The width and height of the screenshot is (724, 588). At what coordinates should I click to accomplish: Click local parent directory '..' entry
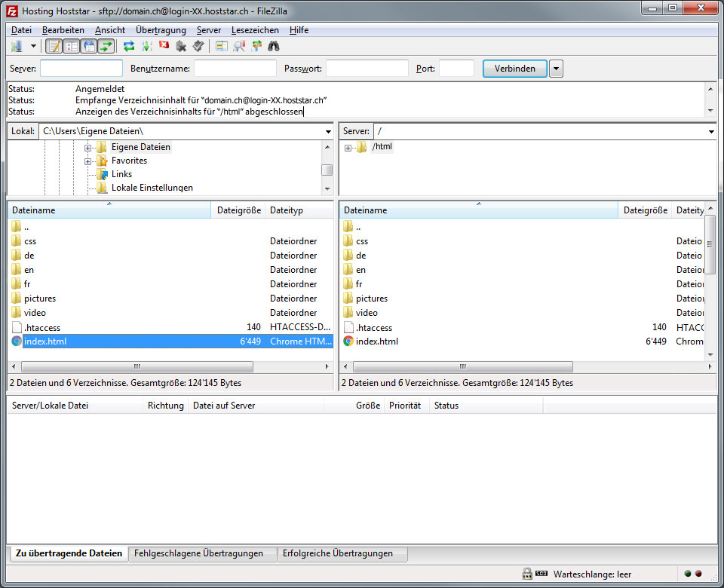coord(26,227)
